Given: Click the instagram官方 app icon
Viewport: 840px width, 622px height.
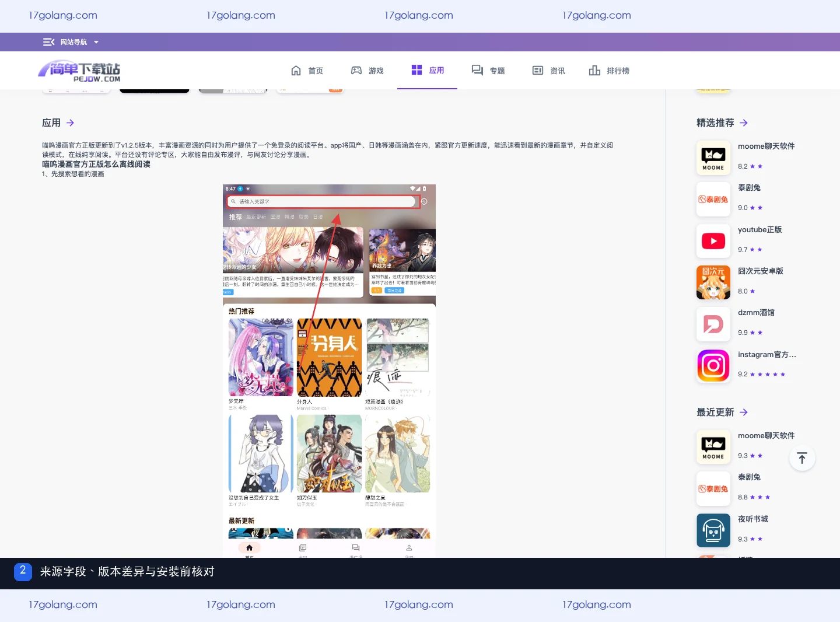Looking at the screenshot, I should point(713,366).
